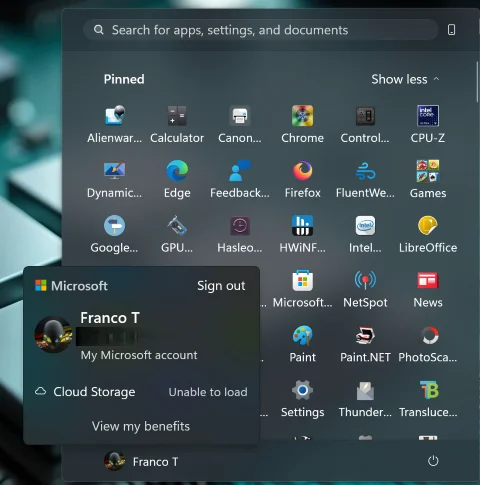Screen dimensions: 480x485
Task: Collapse pinned apps with Show less
Action: coord(405,79)
